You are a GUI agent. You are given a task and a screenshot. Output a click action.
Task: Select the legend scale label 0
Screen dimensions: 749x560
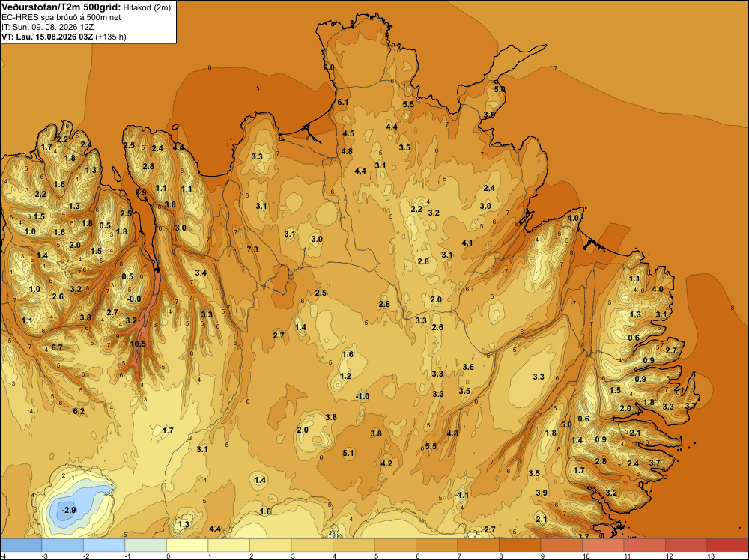click(168, 556)
